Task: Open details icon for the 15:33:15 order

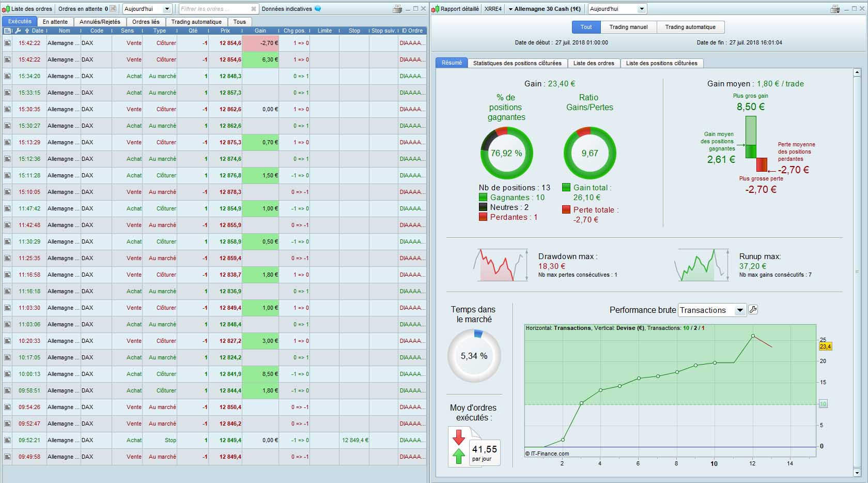Action: pos(7,93)
